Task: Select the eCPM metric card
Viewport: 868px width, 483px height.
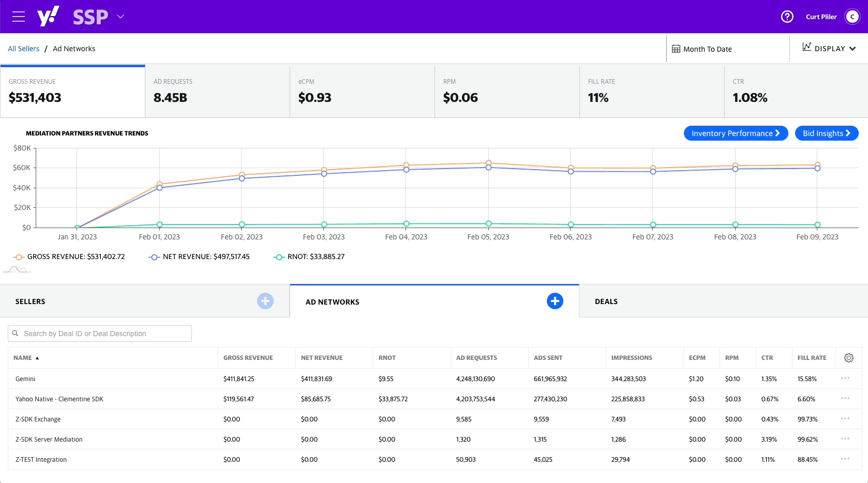Action: pos(363,92)
